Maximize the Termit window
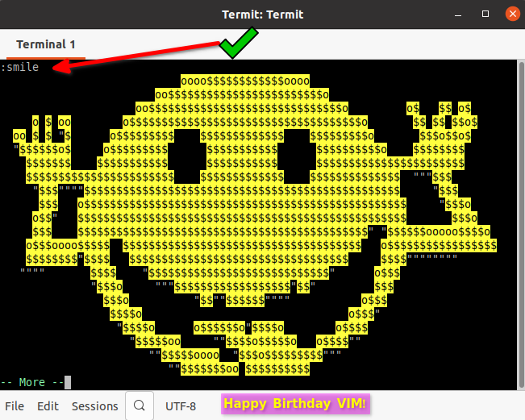The height and width of the screenshot is (420, 525). click(485, 14)
